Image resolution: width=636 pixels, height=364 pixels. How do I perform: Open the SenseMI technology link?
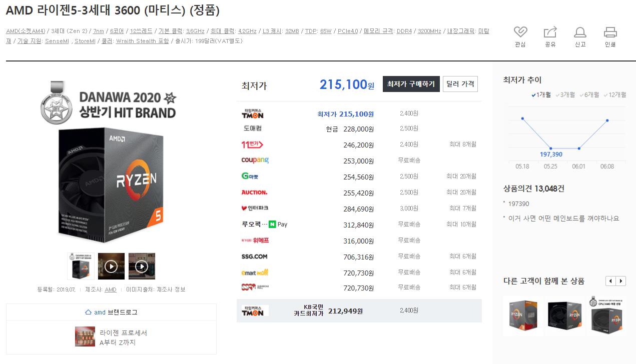click(57, 41)
